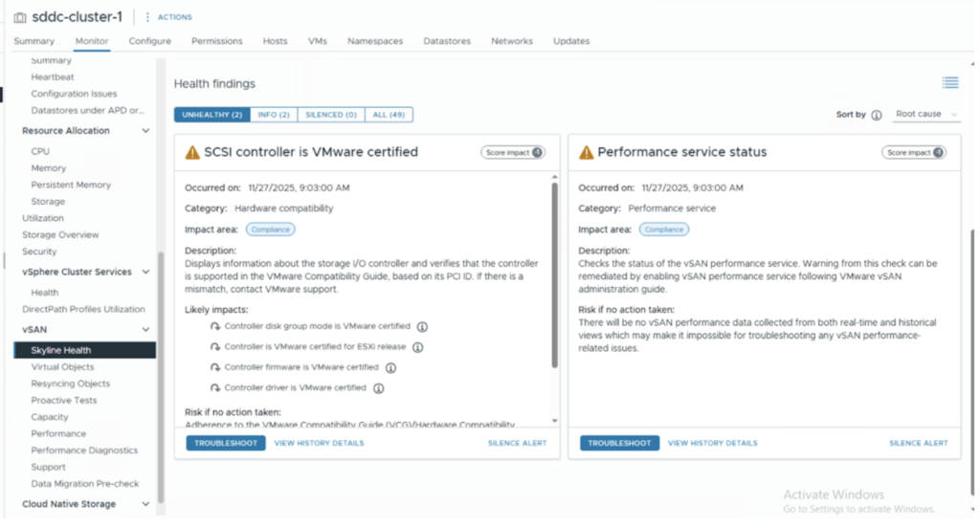Show All (49) health findings
Screen dimensions: 980x527
pyautogui.click(x=389, y=115)
